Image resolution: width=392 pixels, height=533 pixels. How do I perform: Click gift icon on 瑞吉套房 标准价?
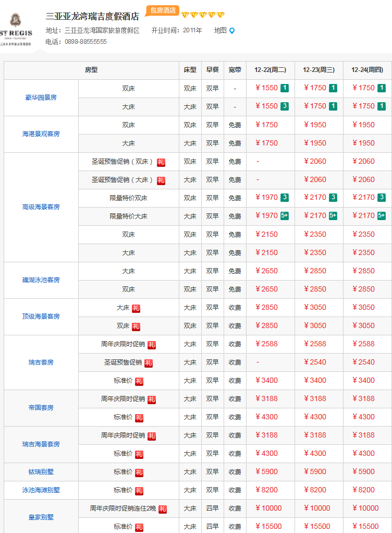tap(139, 381)
